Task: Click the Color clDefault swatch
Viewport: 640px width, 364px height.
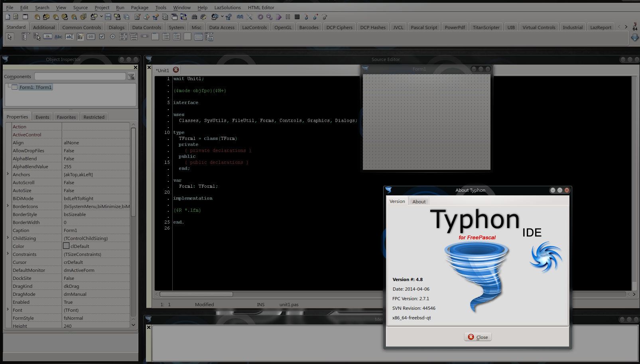Action: click(66, 246)
